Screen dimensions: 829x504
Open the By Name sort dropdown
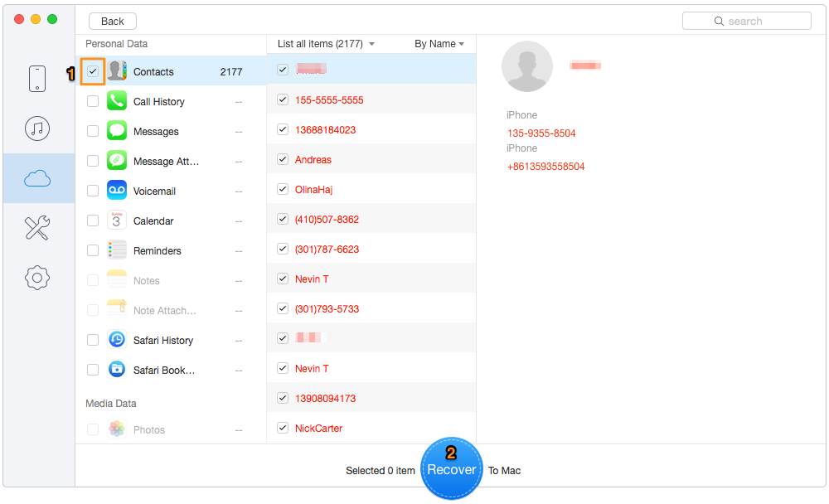pyautogui.click(x=439, y=44)
